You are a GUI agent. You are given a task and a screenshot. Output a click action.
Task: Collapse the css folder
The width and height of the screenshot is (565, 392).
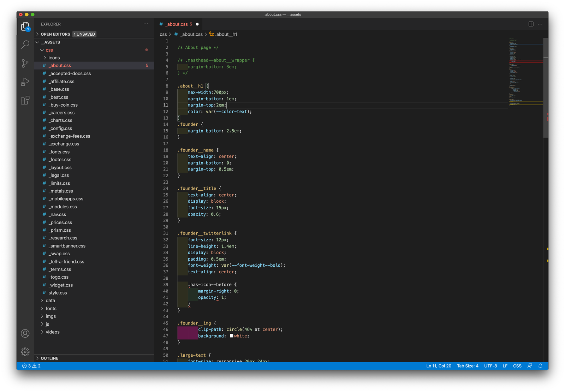(49, 50)
